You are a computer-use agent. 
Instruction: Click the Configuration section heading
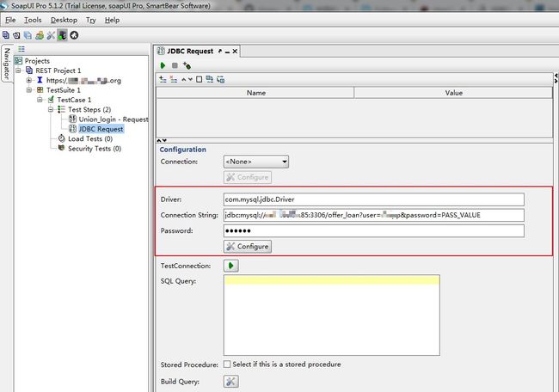pyautogui.click(x=182, y=150)
